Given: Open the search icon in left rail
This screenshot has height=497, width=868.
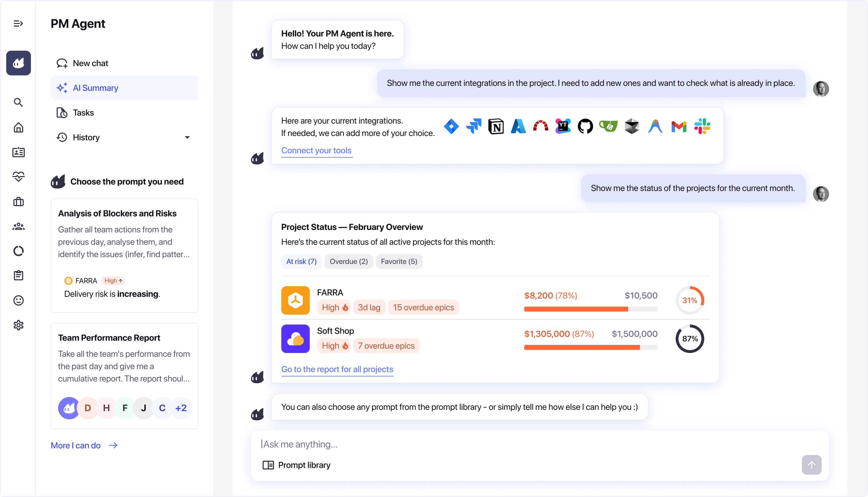Looking at the screenshot, I should [19, 102].
